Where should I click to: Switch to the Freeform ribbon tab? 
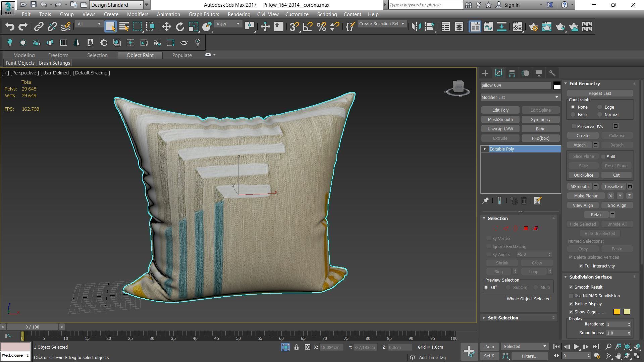[58, 55]
